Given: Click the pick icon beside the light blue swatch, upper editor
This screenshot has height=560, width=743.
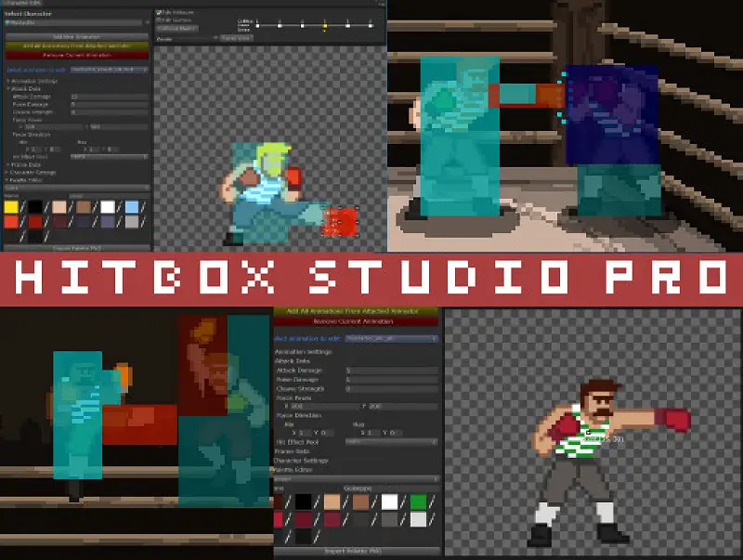Looking at the screenshot, I should point(144,207).
